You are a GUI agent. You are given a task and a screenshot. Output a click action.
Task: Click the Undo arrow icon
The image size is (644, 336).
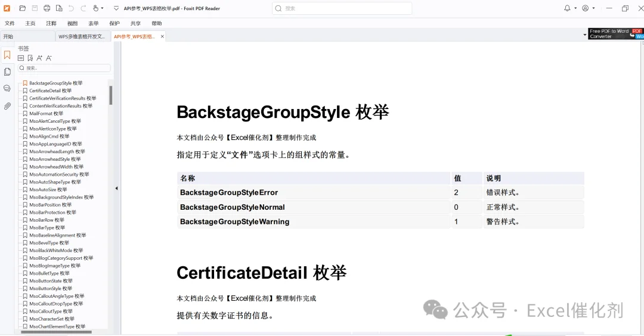coord(71,8)
